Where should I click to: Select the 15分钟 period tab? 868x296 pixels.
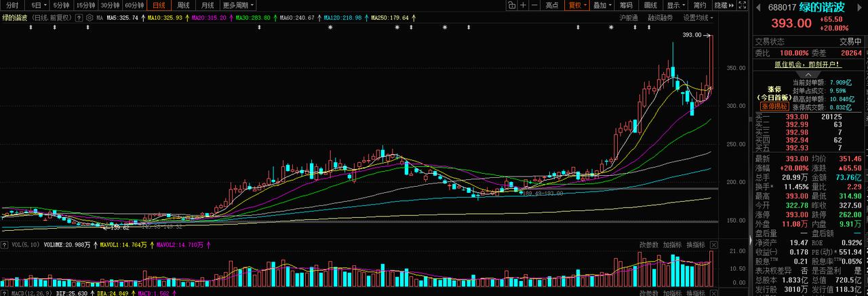click(x=85, y=5)
